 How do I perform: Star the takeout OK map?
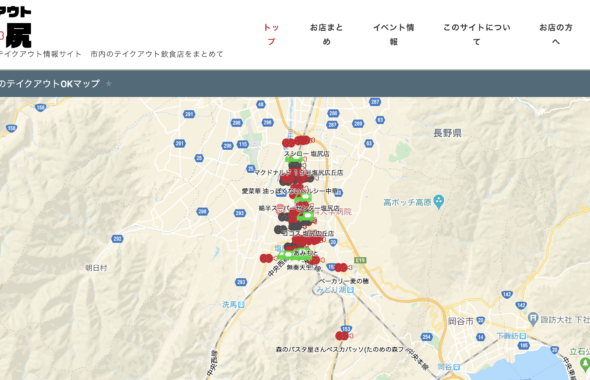109,84
